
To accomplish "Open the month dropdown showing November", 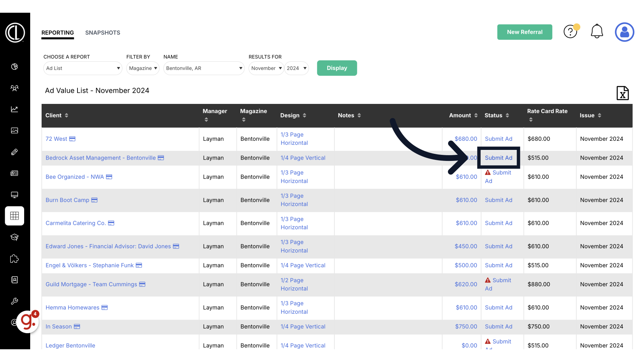I will tap(266, 68).
